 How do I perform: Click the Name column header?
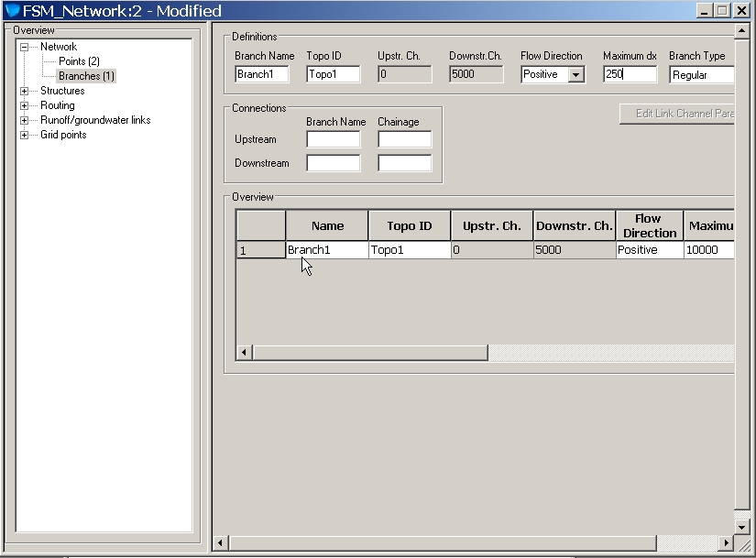pos(327,225)
